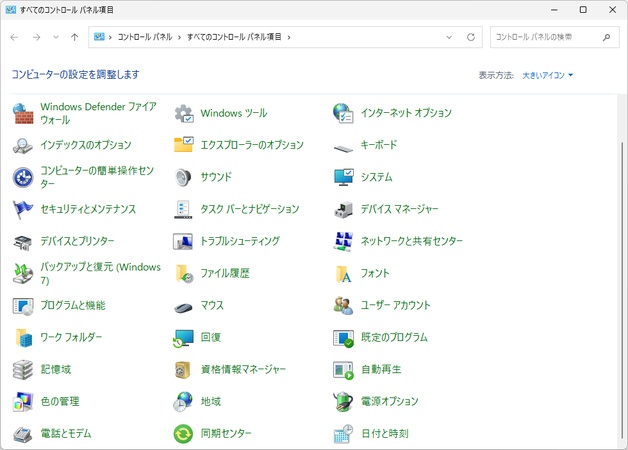The image size is (628, 450).
Task: Click the サウンド text link
Action: 216,177
